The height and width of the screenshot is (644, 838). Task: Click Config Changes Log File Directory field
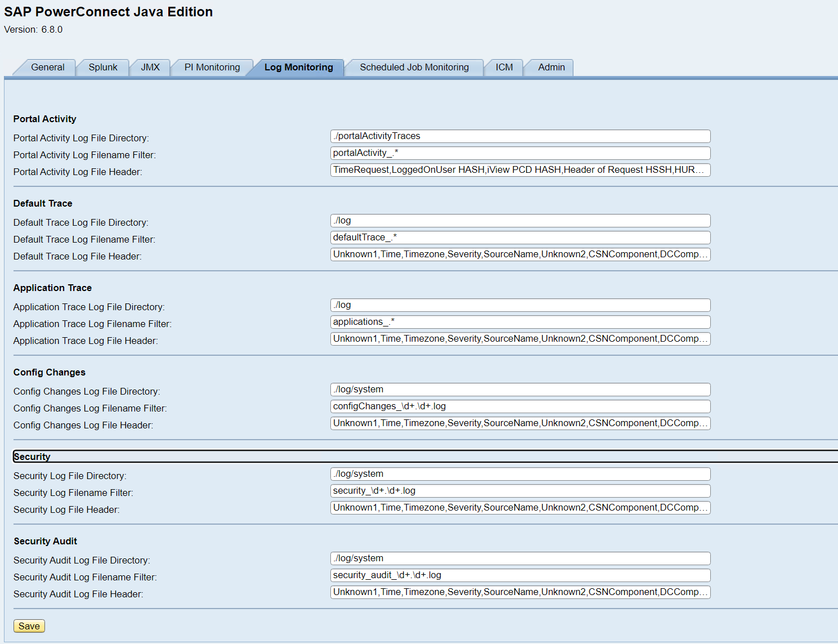point(520,390)
